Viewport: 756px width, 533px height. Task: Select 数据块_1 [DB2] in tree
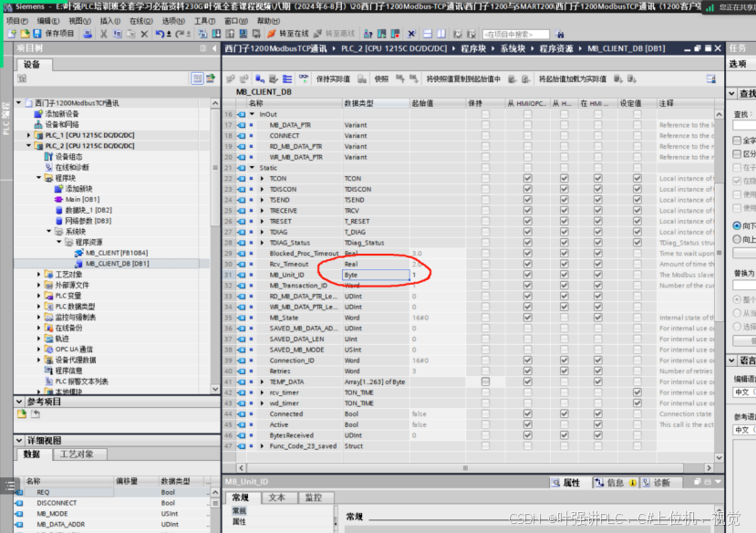coord(88,210)
